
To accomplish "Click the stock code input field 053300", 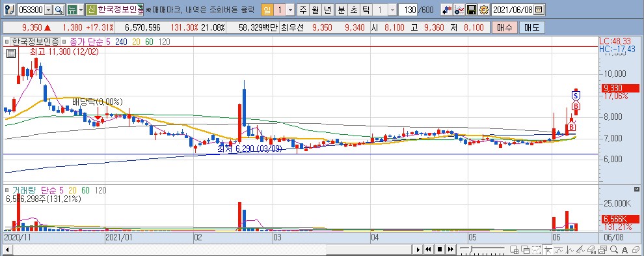I will pos(31,10).
